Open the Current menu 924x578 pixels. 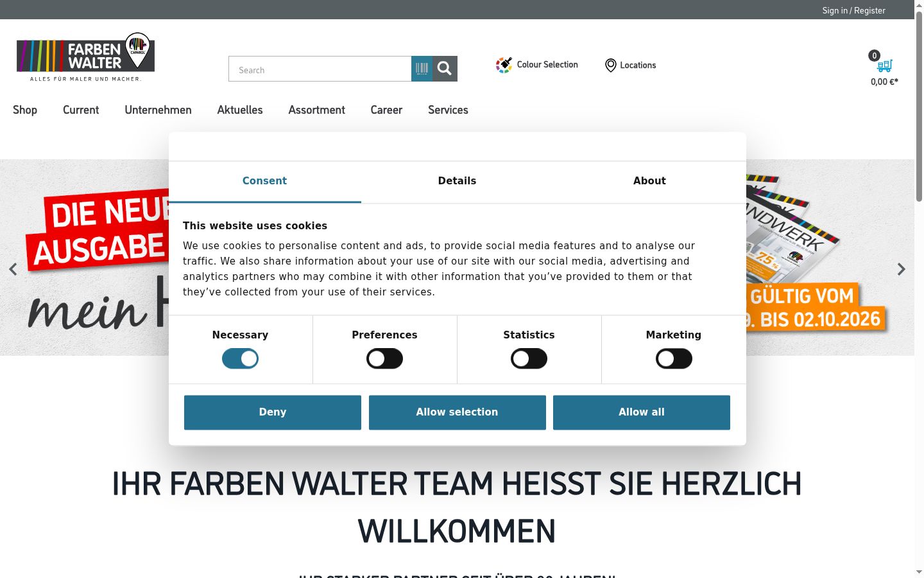tap(81, 110)
